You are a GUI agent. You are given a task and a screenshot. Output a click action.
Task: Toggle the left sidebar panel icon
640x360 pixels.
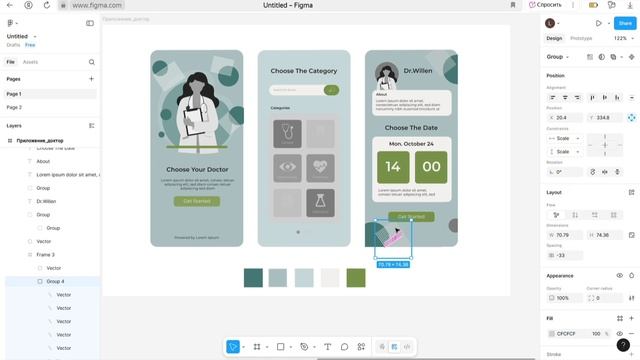click(x=90, y=23)
